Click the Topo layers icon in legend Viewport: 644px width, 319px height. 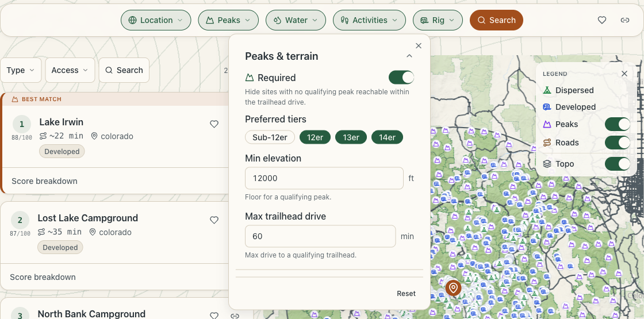click(547, 164)
